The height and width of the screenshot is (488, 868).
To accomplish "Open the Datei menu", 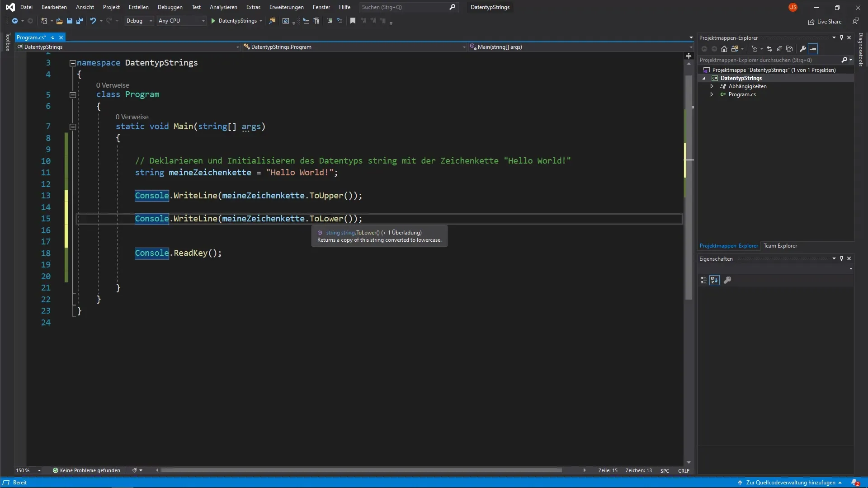I will (x=26, y=7).
